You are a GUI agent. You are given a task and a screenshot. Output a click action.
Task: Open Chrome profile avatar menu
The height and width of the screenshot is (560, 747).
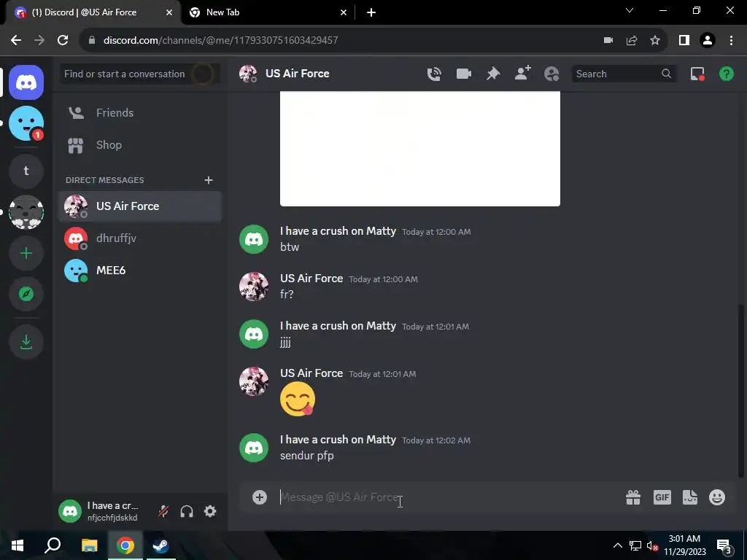pyautogui.click(x=708, y=40)
